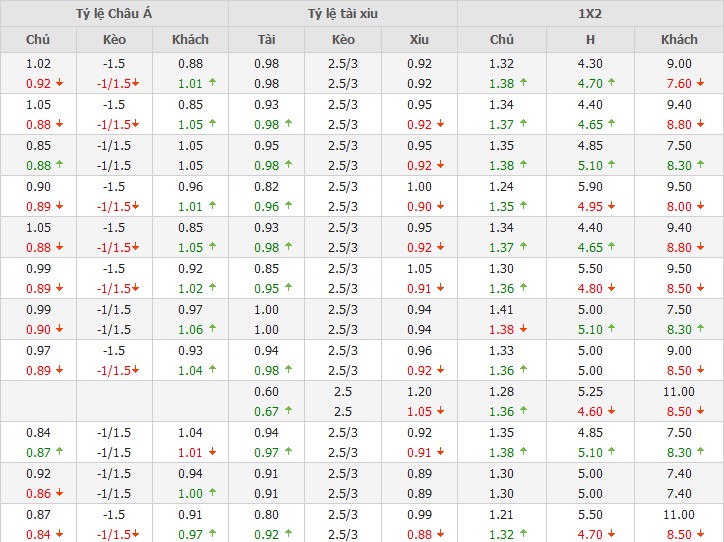The width and height of the screenshot is (724, 542).
Task: Select the 1.41 home win odds
Action: pos(502,310)
